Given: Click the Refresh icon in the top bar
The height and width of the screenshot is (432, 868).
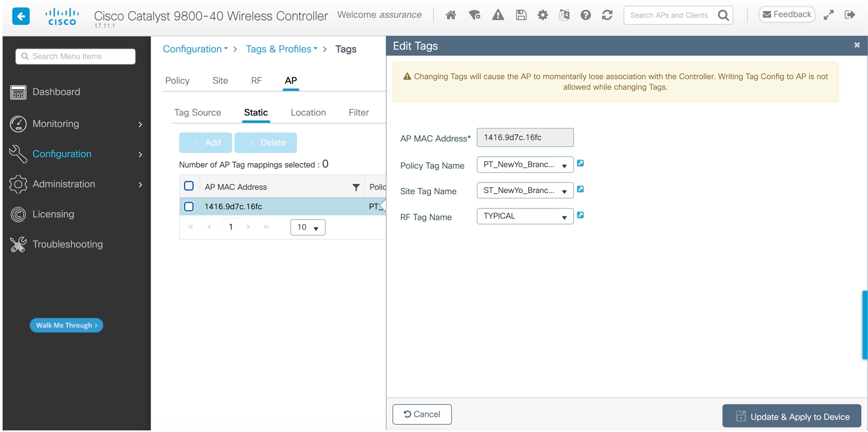Looking at the screenshot, I should click(x=607, y=15).
